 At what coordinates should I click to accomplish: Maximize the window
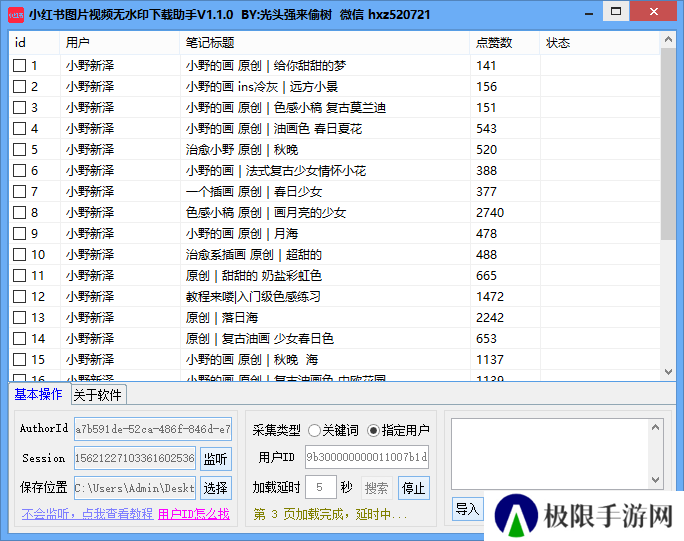[x=616, y=12]
